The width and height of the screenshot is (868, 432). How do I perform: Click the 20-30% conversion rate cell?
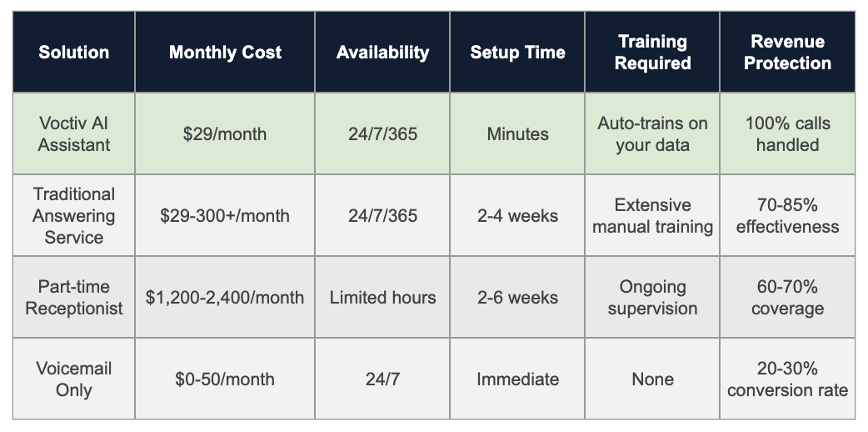787,379
